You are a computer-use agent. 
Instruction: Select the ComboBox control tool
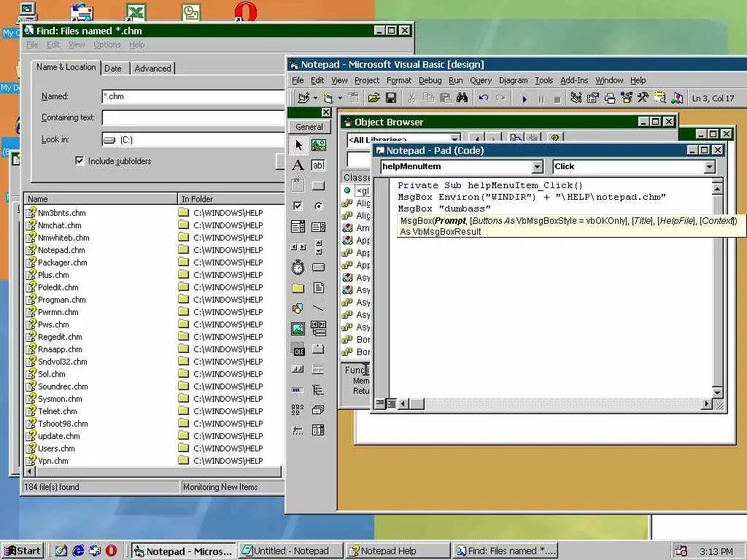pos(298,227)
